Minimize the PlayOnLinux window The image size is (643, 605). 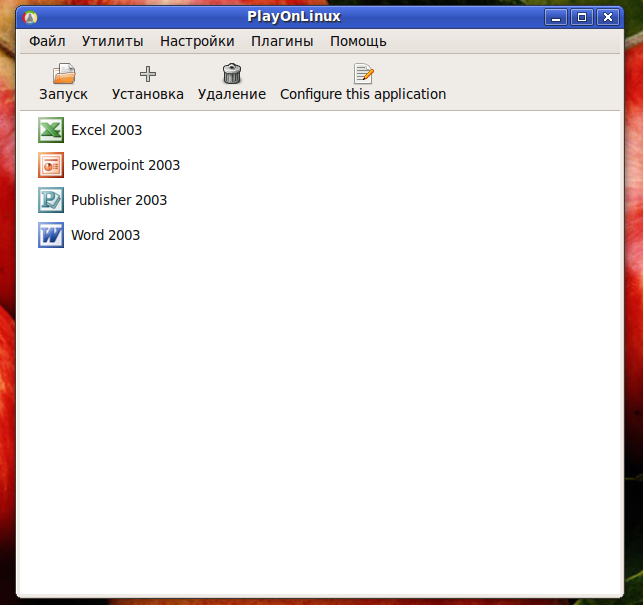tap(558, 17)
